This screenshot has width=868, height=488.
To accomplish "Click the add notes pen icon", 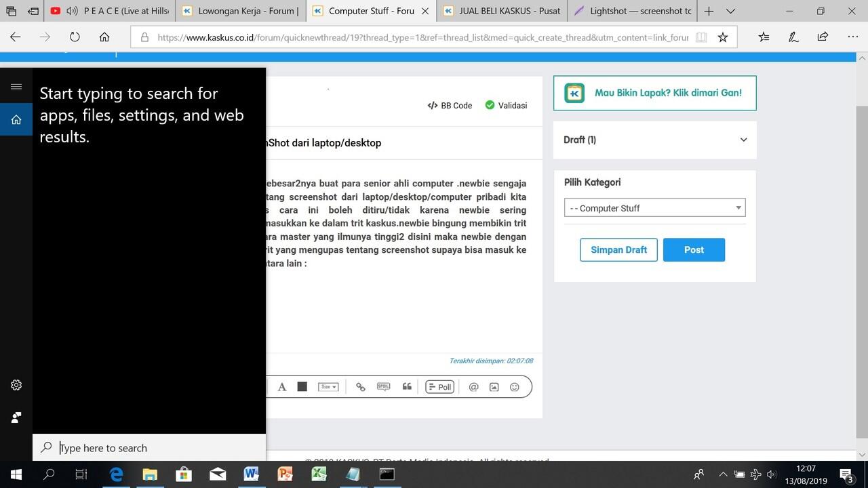I will [x=793, y=37].
